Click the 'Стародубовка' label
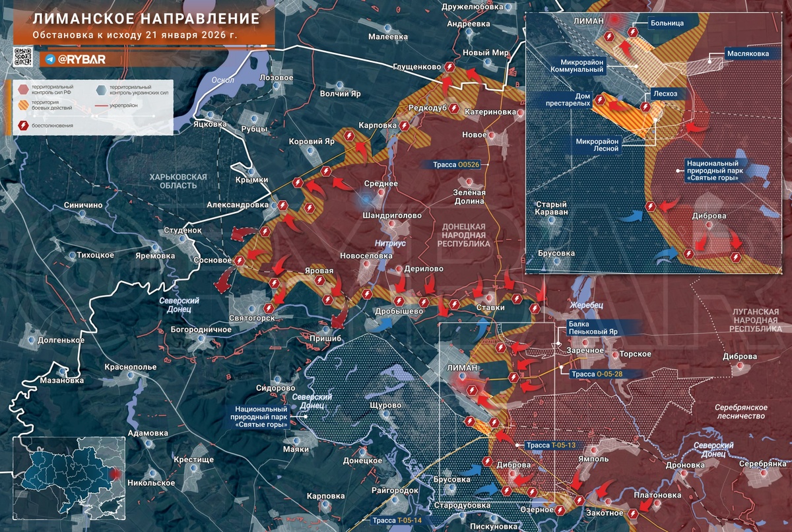792x532 pixels. pos(462,506)
